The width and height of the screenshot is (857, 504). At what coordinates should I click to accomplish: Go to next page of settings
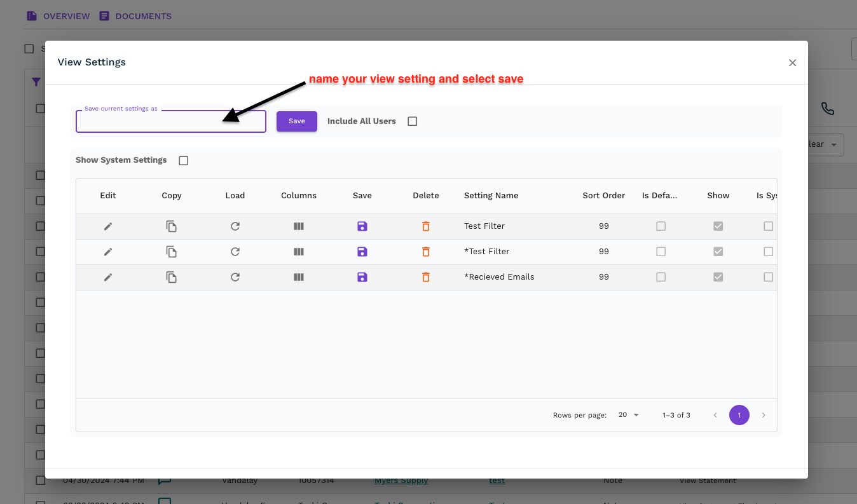(764, 415)
